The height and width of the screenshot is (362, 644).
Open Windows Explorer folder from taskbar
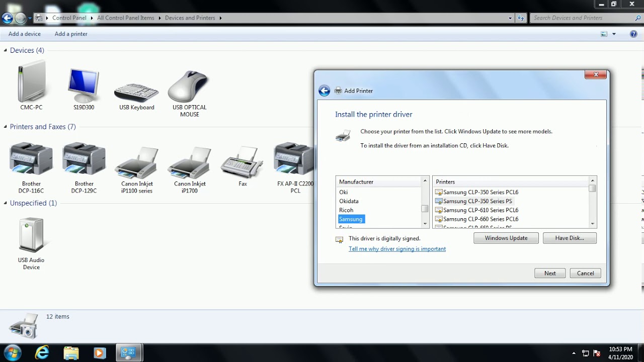click(71, 352)
